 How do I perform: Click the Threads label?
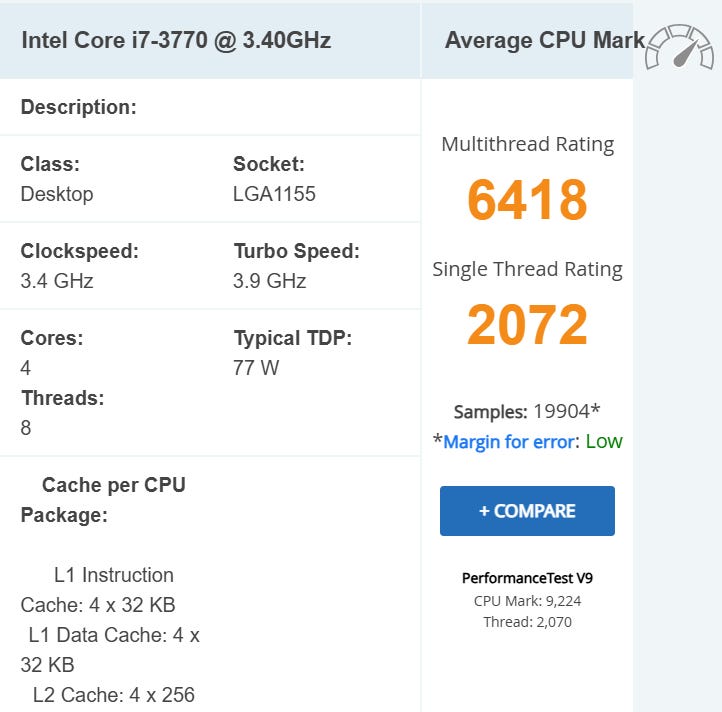pyautogui.click(x=62, y=398)
